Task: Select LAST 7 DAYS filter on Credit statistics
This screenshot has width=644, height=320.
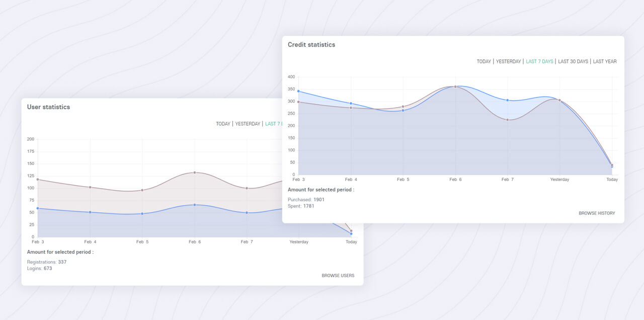Action: [540, 61]
